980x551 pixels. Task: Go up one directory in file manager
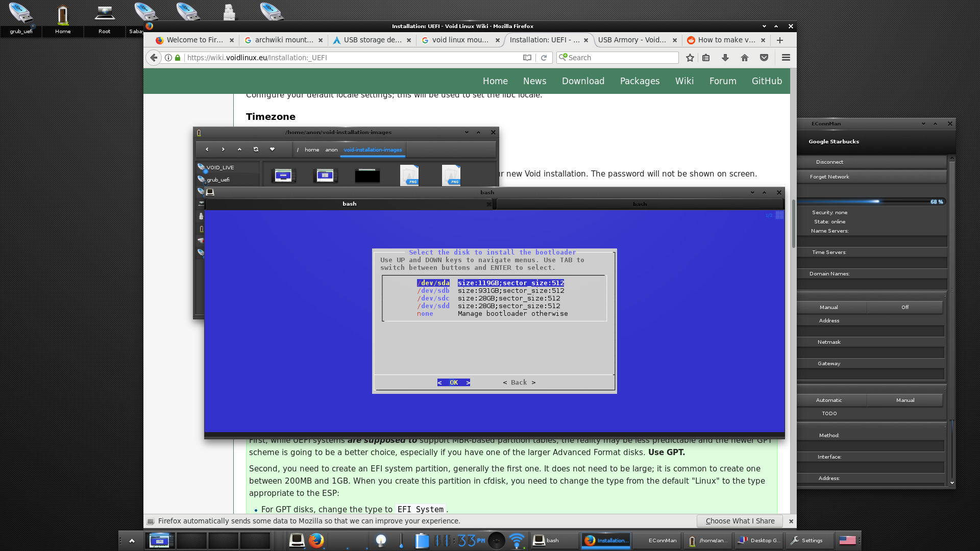(239, 149)
